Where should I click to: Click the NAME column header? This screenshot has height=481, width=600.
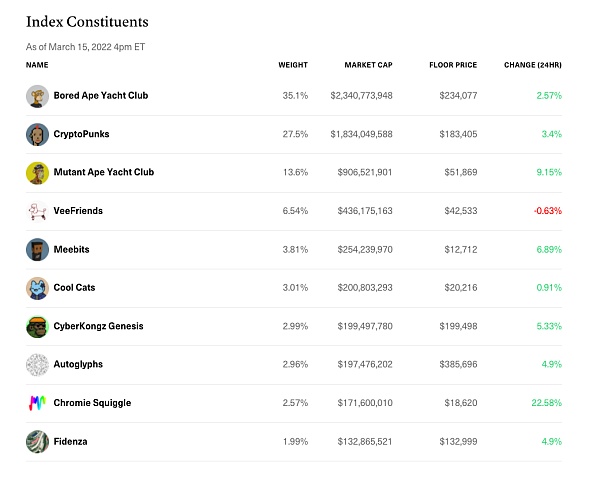tap(37, 65)
